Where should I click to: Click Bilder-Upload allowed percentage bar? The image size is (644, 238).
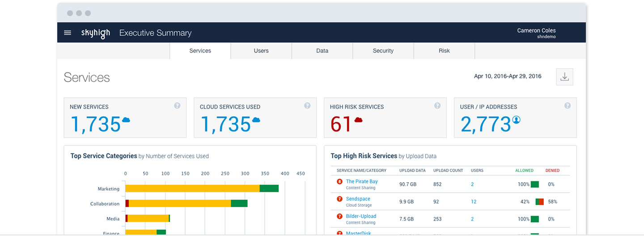(x=535, y=219)
